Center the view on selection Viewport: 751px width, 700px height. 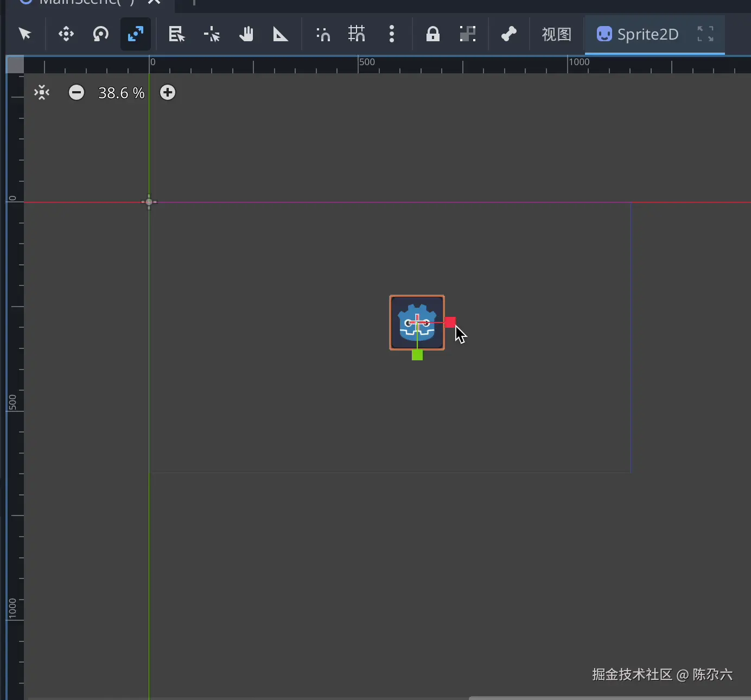point(42,93)
